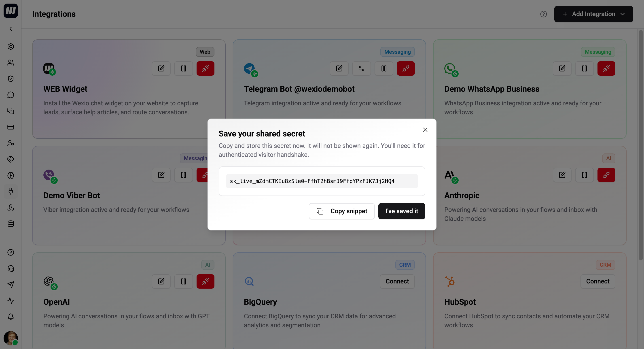Viewport: 644px width, 349px height.
Task: Open the headset support icon in sidebar
Action: [x=11, y=268]
